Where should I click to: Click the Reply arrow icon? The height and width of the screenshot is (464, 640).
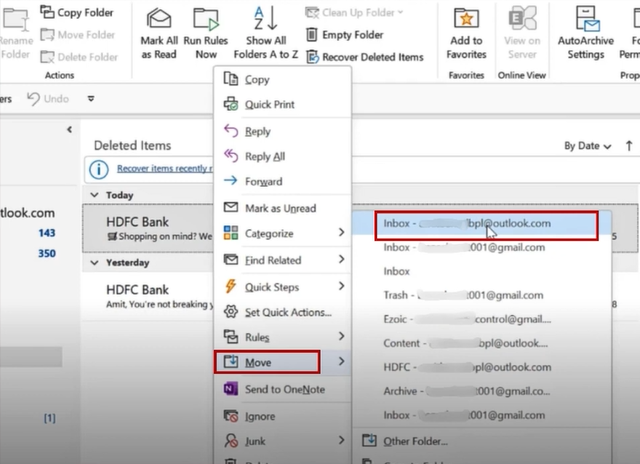pyautogui.click(x=231, y=131)
